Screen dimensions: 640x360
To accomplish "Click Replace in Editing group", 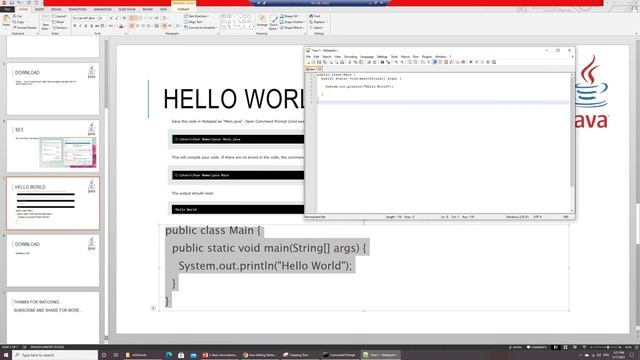I will (x=318, y=22).
